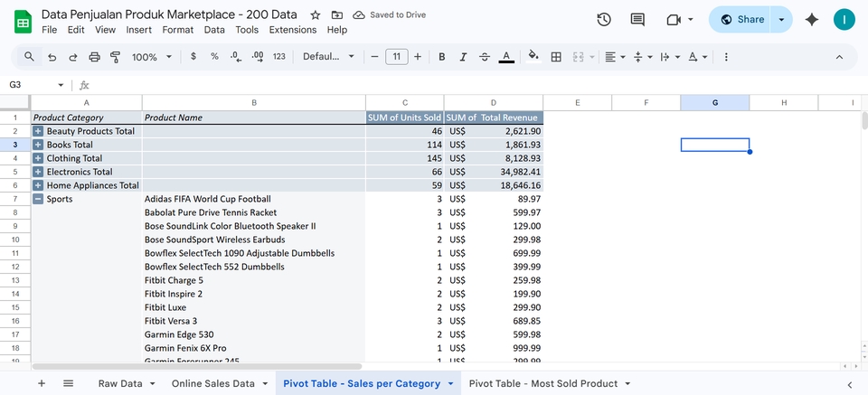This screenshot has height=395, width=868.
Task: Open the Data menu
Action: coord(214,30)
